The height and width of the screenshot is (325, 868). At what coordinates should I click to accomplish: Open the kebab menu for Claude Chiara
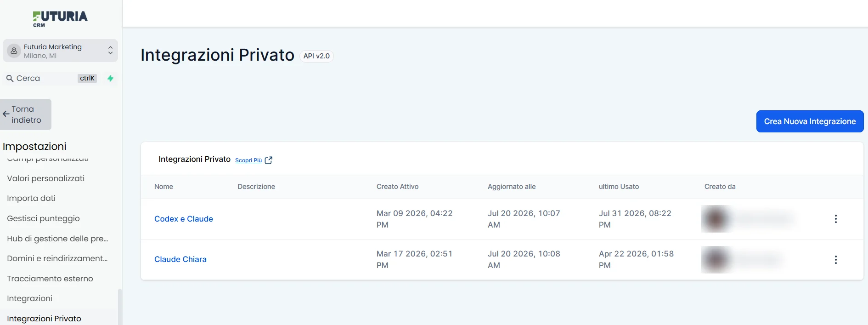(x=836, y=260)
